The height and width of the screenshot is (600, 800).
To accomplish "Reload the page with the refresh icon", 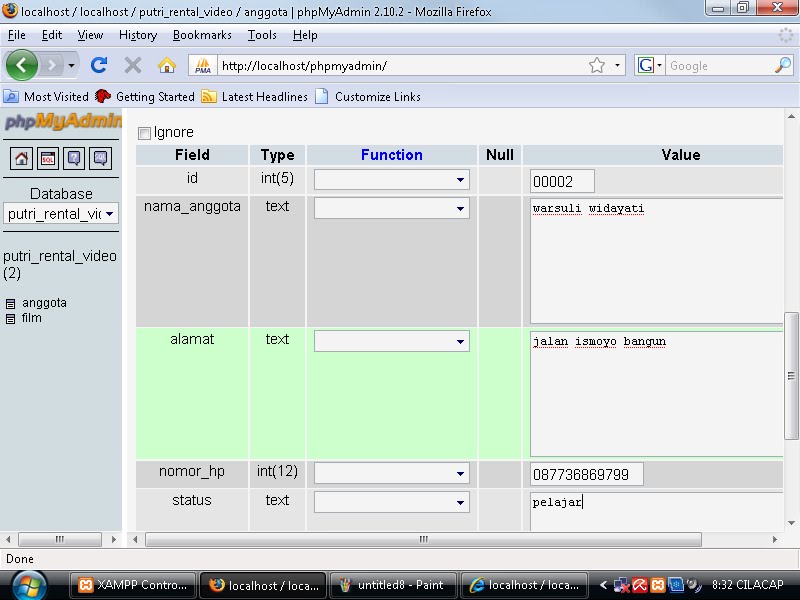I will click(x=99, y=65).
